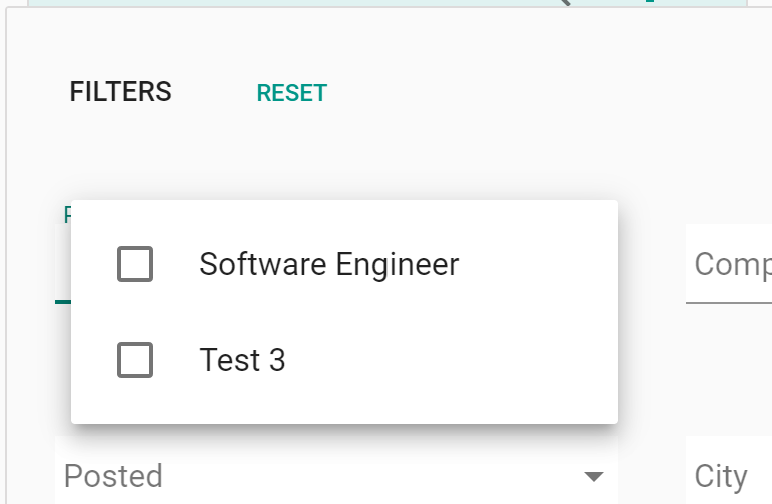Focus the City input field
Screen dimensions: 772x504
tap(731, 476)
